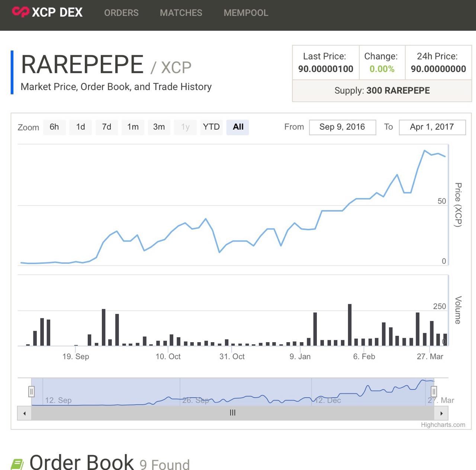Click the XCP DEX brand link
476x470 pixels.
pyautogui.click(x=47, y=12)
